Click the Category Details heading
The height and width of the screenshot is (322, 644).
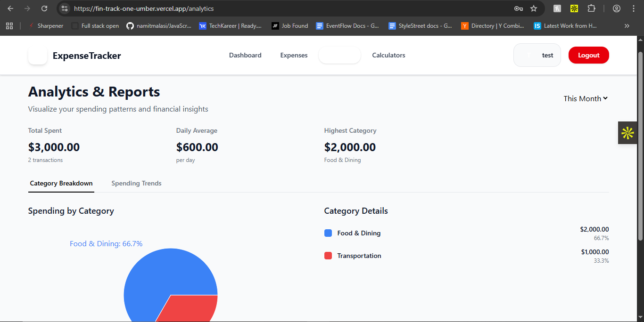356,211
